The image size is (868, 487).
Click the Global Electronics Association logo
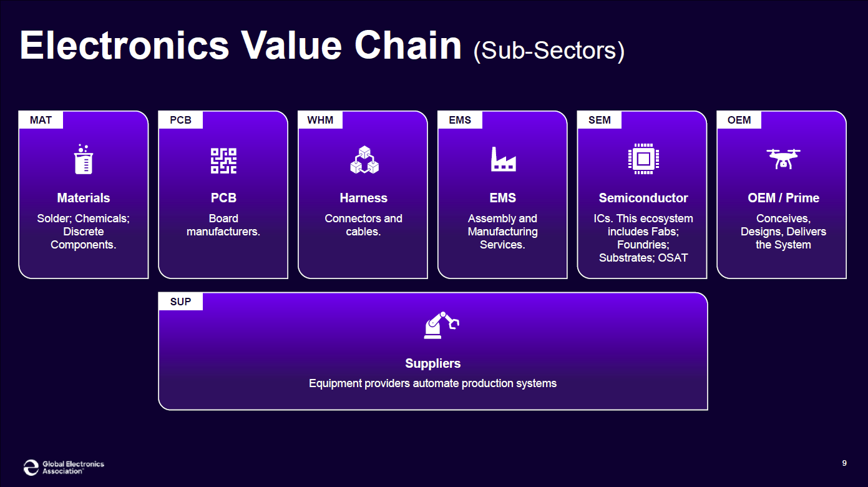[x=64, y=467]
